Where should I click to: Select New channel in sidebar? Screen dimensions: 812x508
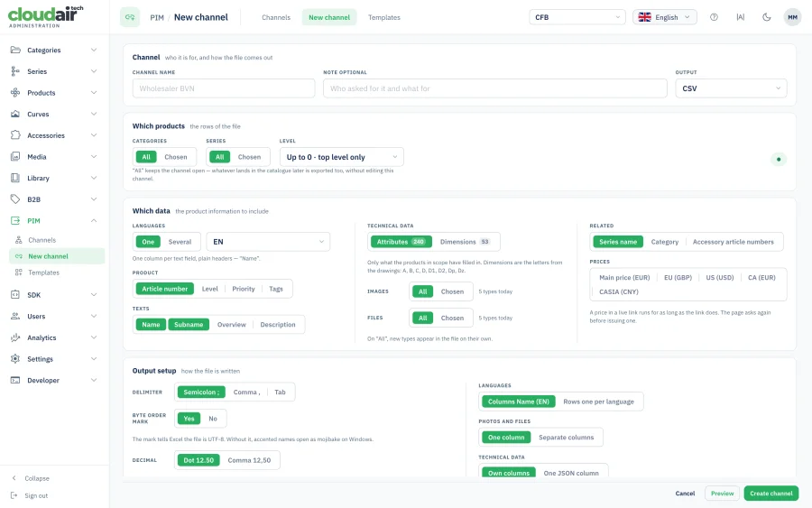(57, 256)
